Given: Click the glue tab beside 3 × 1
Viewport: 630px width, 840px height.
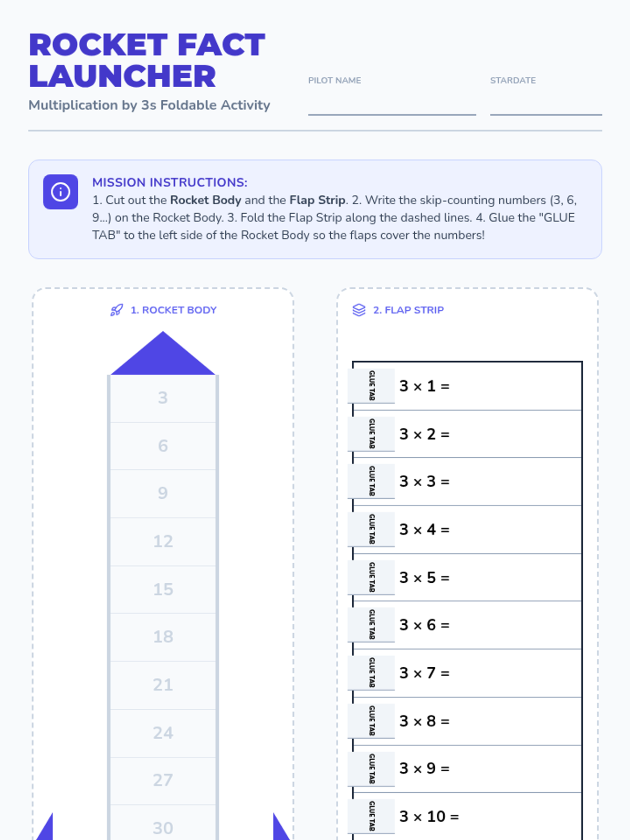Looking at the screenshot, I should (371, 386).
